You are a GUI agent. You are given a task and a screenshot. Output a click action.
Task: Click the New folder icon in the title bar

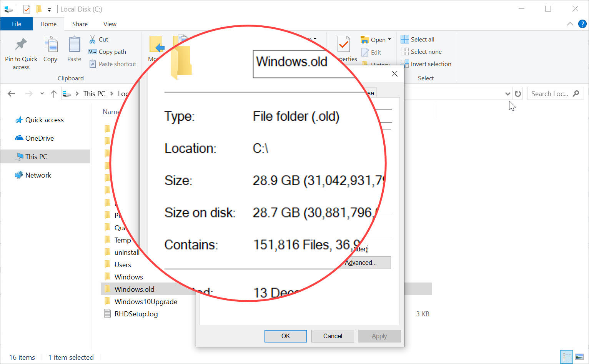(x=38, y=9)
